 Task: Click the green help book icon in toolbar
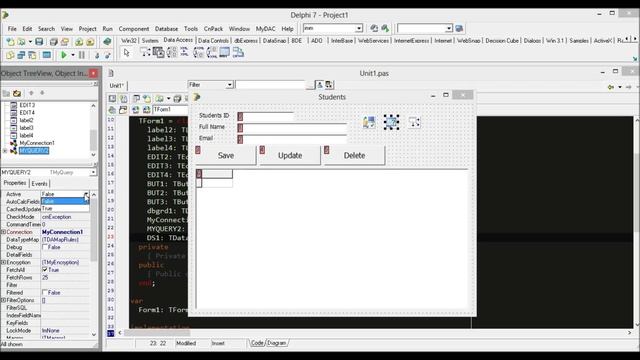pyautogui.click(x=107, y=41)
